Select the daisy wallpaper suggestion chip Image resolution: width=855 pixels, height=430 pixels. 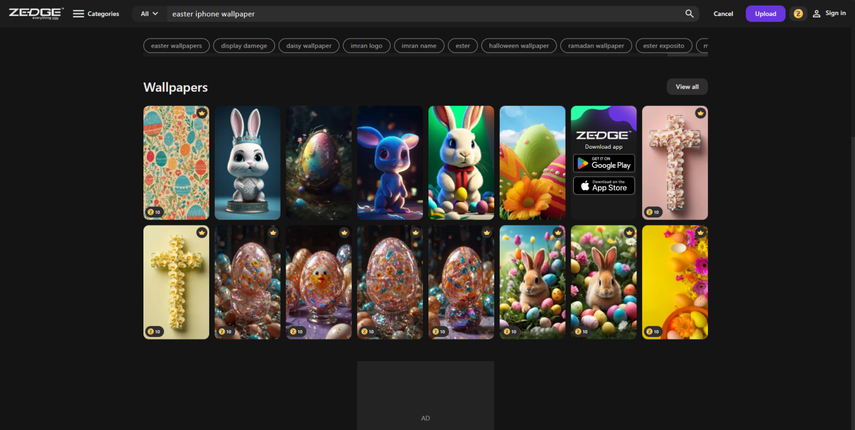(309, 46)
